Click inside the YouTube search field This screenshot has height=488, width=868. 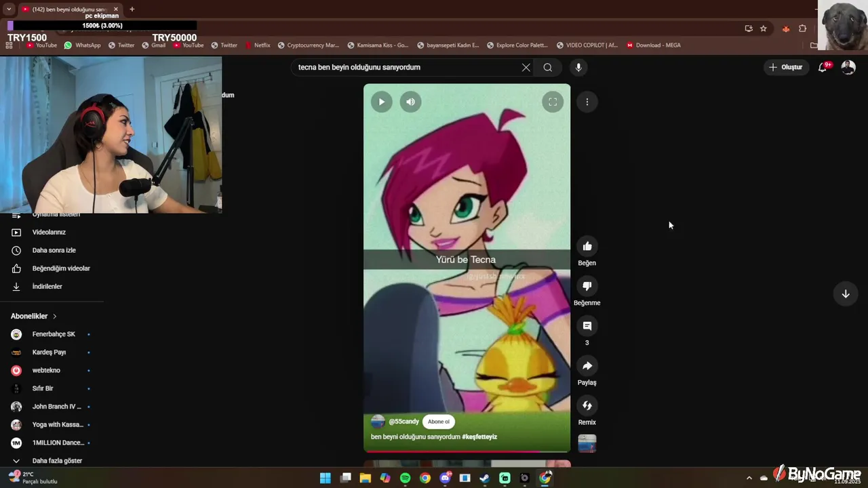407,67
